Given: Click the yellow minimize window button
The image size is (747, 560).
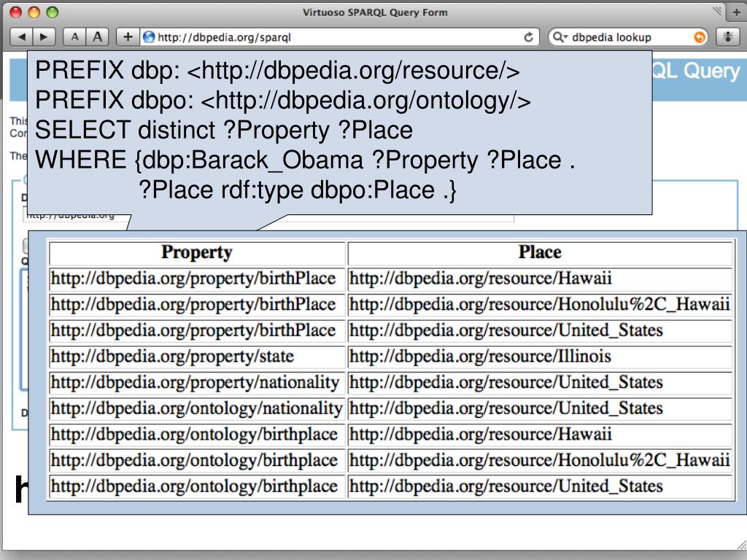Looking at the screenshot, I should click(34, 12).
